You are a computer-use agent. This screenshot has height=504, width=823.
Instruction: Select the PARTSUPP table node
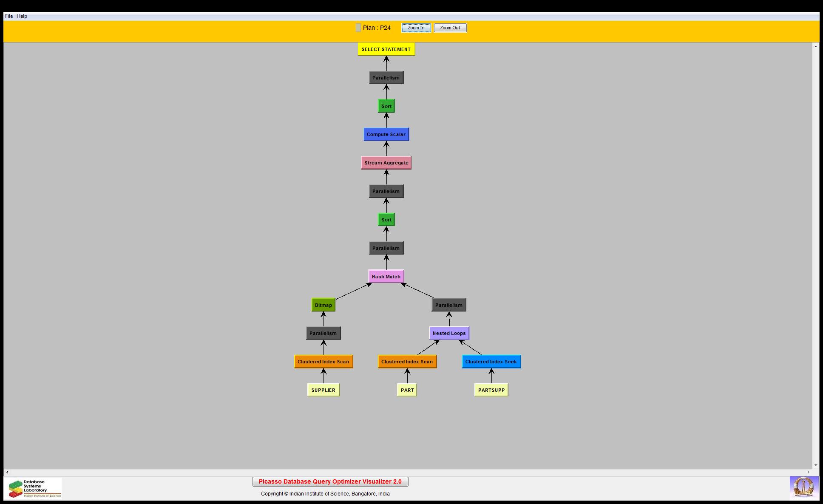click(x=491, y=390)
